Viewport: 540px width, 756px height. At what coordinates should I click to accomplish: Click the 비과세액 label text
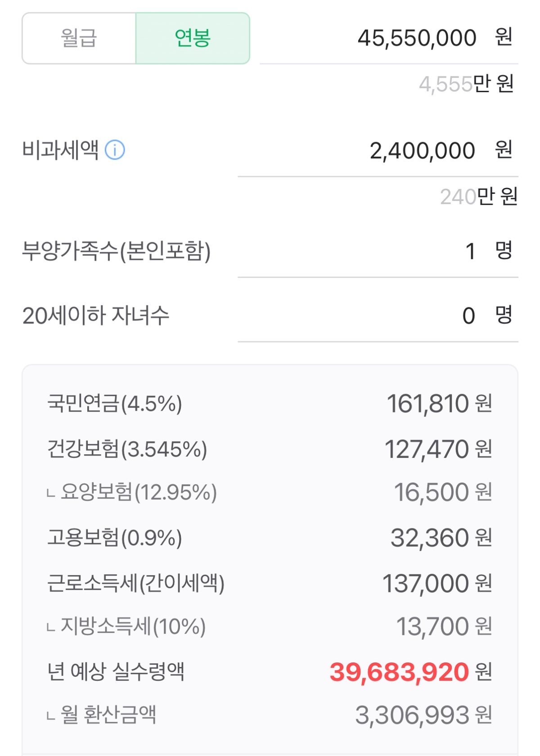point(60,150)
